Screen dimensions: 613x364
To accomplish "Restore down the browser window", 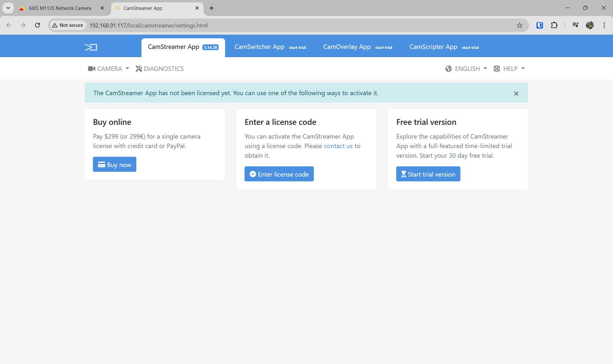I will 585,8.
